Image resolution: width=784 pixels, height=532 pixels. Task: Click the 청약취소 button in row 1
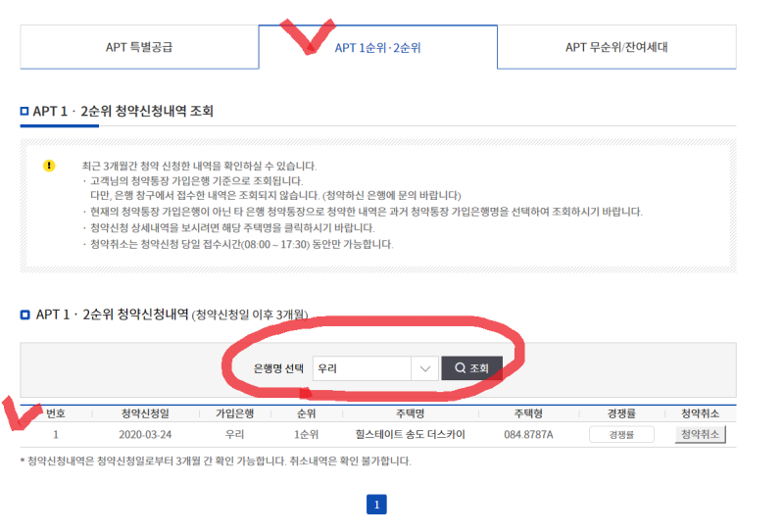coord(700,434)
